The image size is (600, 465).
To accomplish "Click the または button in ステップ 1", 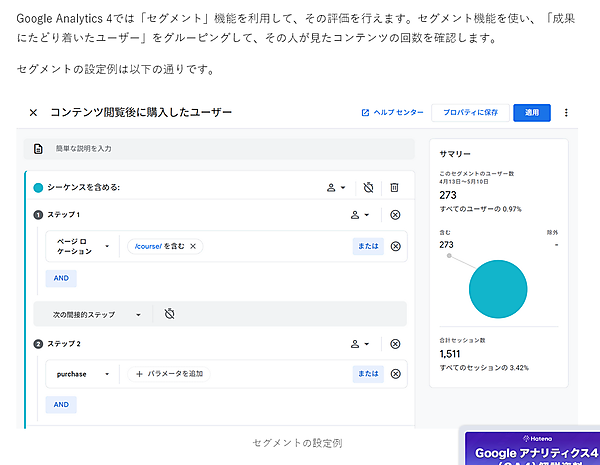I will tap(367, 246).
